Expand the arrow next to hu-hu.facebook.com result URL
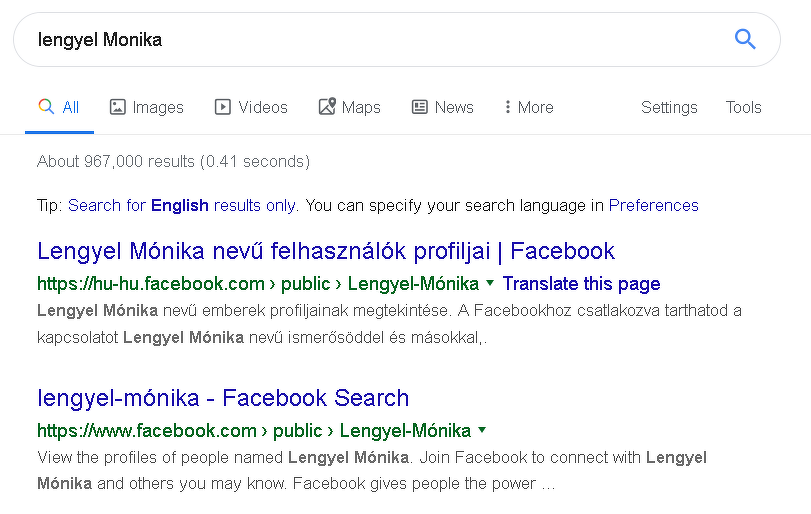811x514 pixels. 490,283
